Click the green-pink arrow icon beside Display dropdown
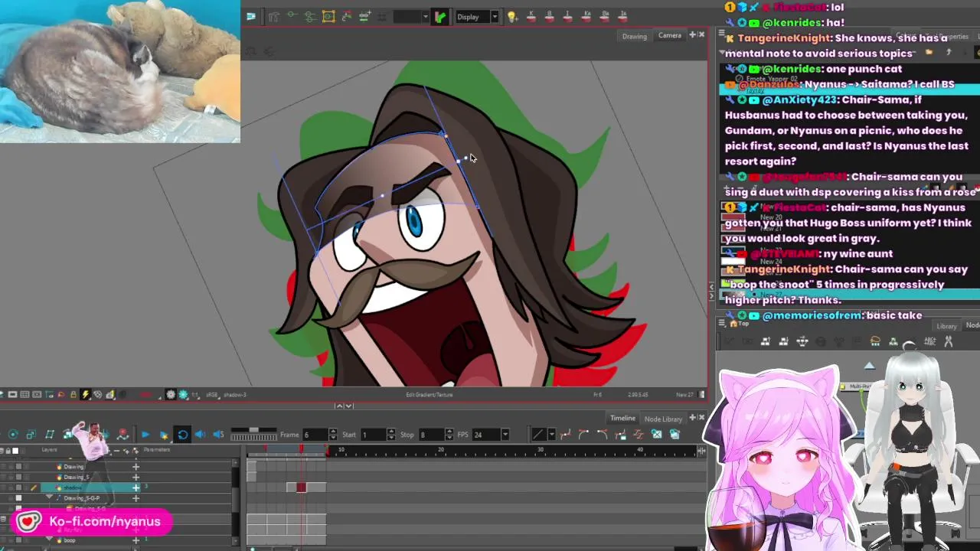 tap(440, 17)
